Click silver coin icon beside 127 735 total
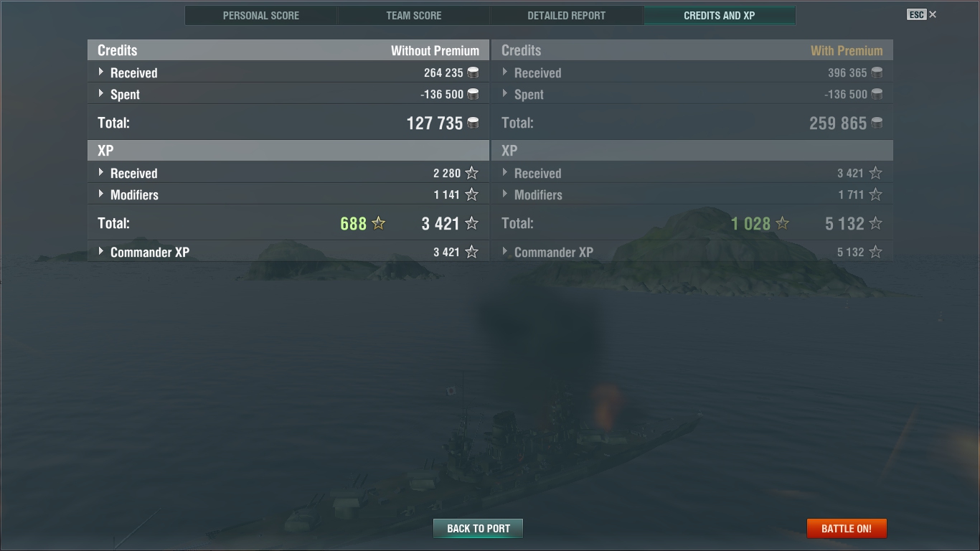The height and width of the screenshot is (551, 980). (x=473, y=123)
